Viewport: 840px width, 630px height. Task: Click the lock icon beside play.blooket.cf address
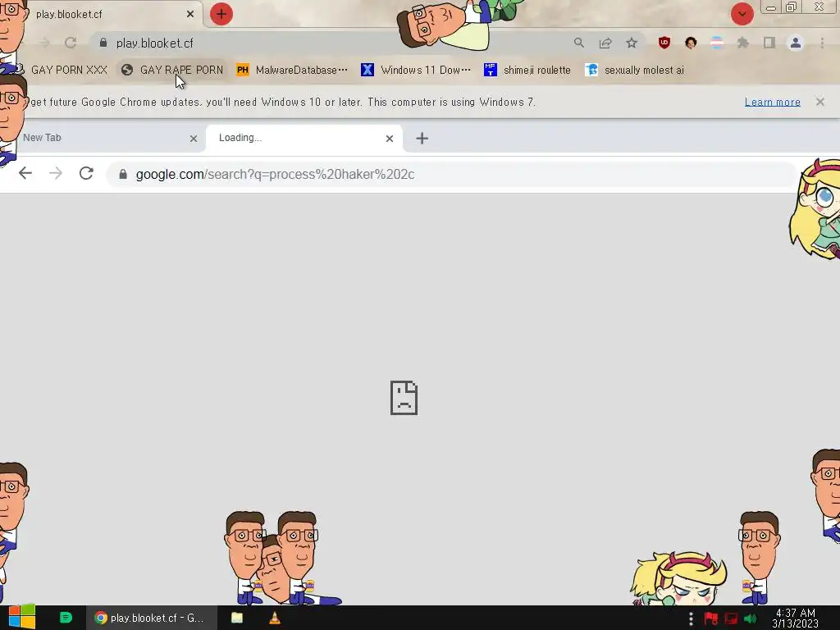click(x=103, y=43)
